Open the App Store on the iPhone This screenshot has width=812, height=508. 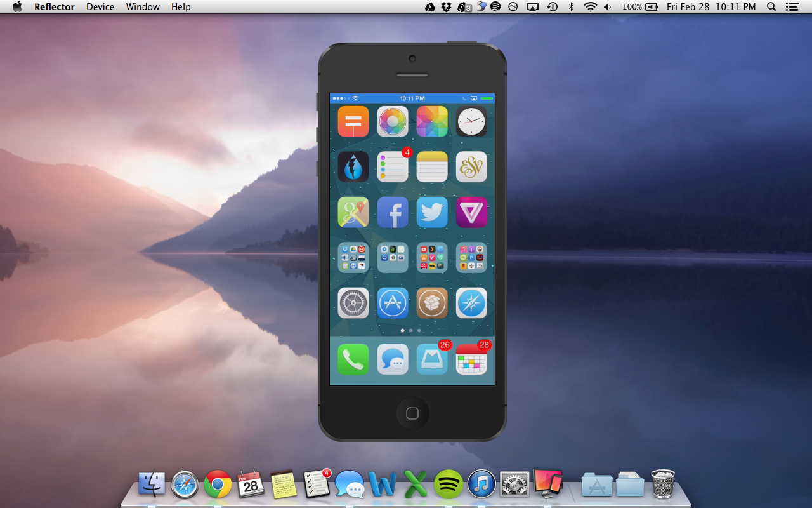(393, 303)
